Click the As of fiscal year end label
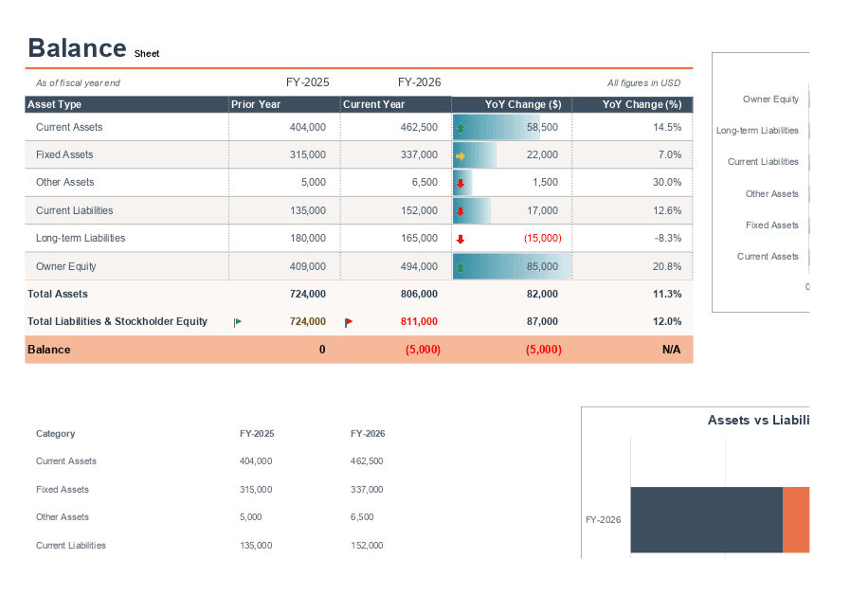This screenshot has height=614, width=868. point(78,82)
